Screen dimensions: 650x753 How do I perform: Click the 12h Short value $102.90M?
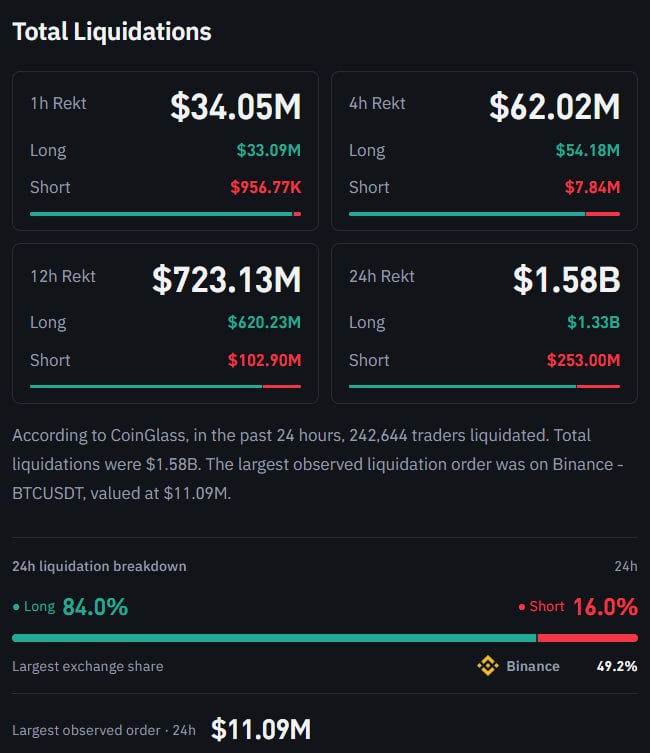(265, 360)
